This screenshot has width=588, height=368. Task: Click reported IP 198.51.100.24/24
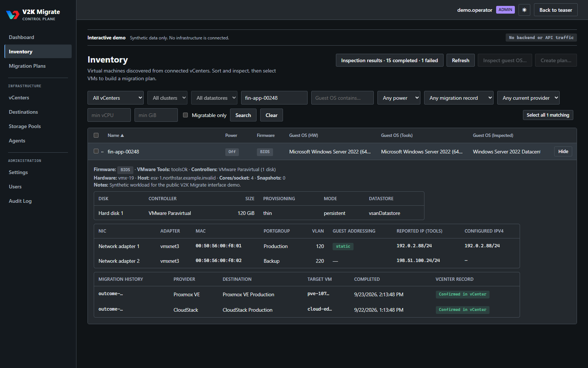tap(418, 261)
